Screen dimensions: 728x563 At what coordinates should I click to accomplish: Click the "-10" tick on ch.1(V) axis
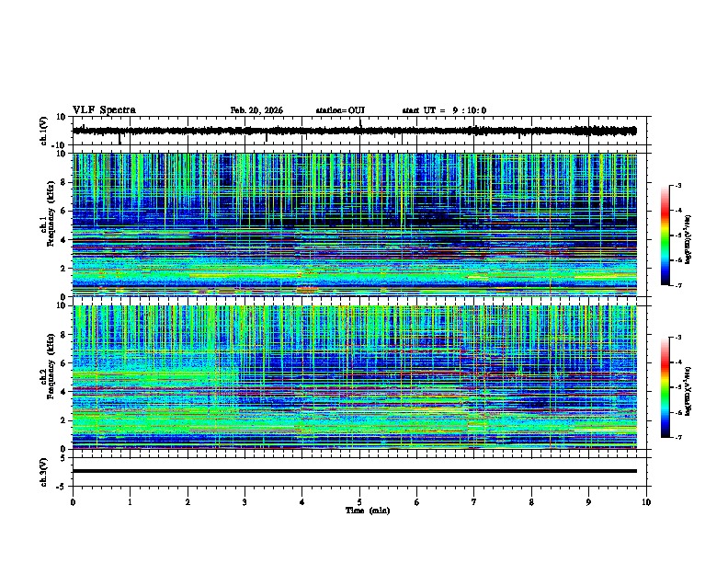[x=59, y=144]
